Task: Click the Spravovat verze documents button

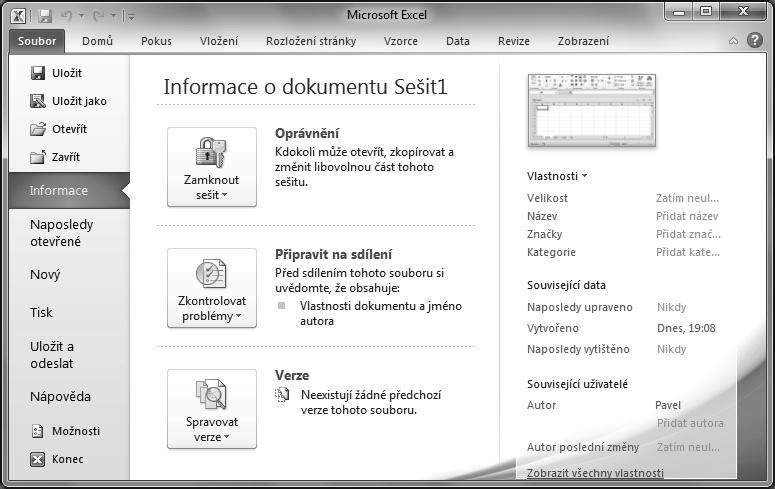Action: 212,409
